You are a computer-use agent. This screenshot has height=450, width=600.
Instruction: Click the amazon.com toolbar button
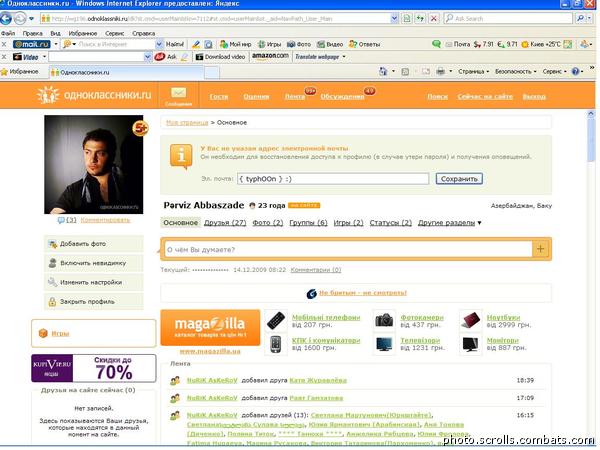(x=270, y=56)
